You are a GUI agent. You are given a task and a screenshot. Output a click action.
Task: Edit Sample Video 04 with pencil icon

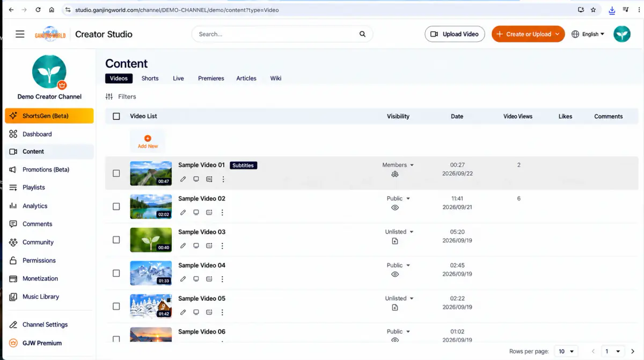[x=183, y=279]
